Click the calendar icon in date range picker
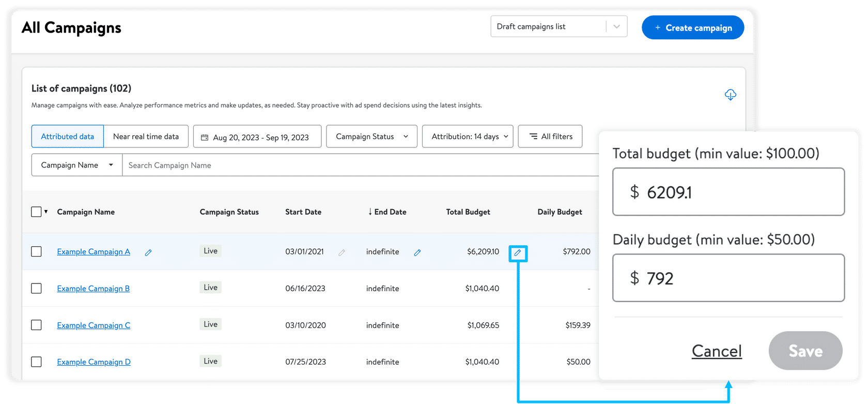The height and width of the screenshot is (404, 868). point(205,137)
